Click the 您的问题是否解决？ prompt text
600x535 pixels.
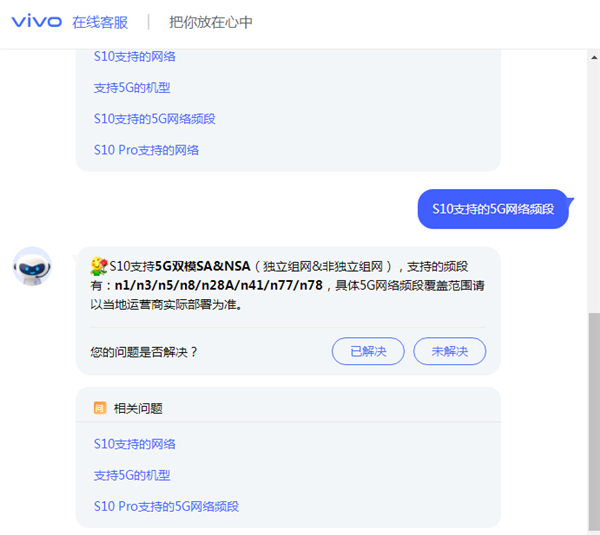144,352
